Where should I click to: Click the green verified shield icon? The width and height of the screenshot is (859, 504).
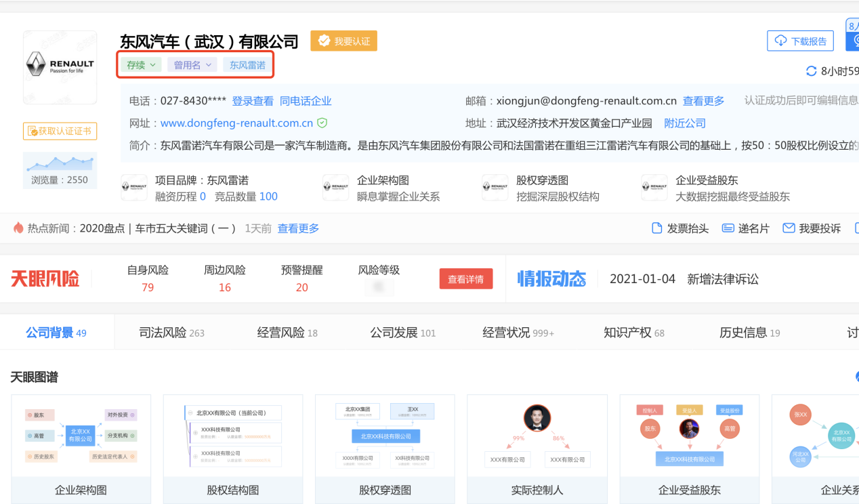coord(322,123)
